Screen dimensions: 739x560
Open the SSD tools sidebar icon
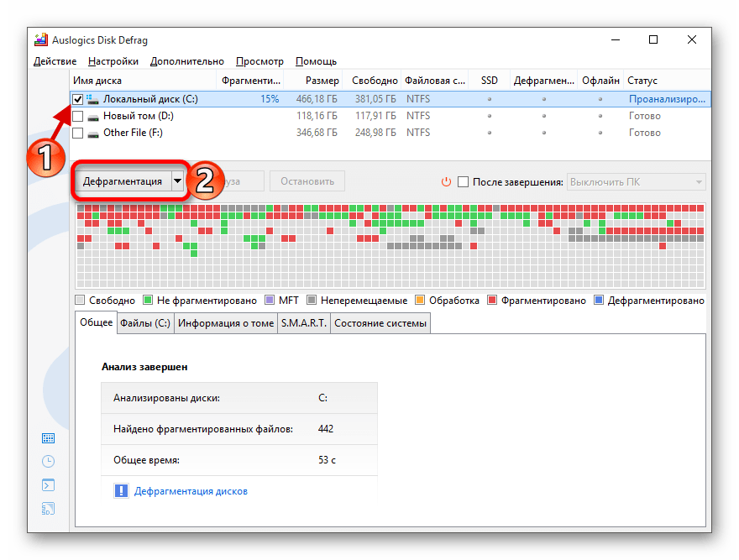point(48,508)
